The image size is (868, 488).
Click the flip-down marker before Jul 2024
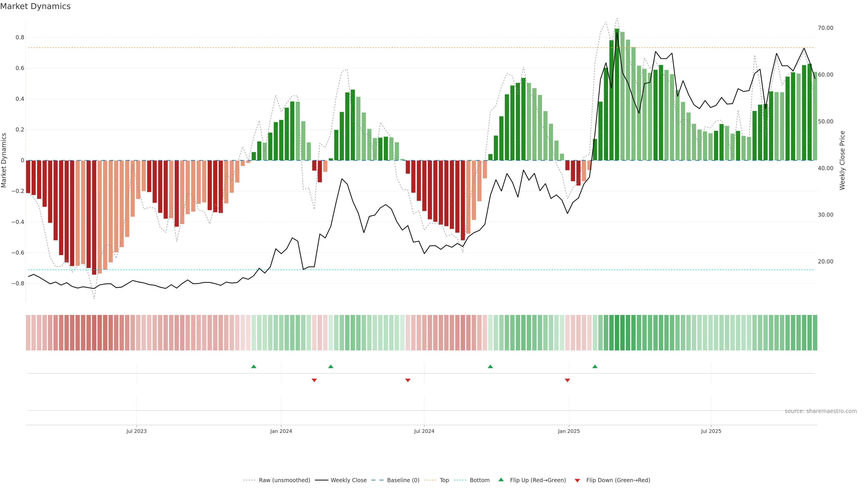(x=408, y=380)
